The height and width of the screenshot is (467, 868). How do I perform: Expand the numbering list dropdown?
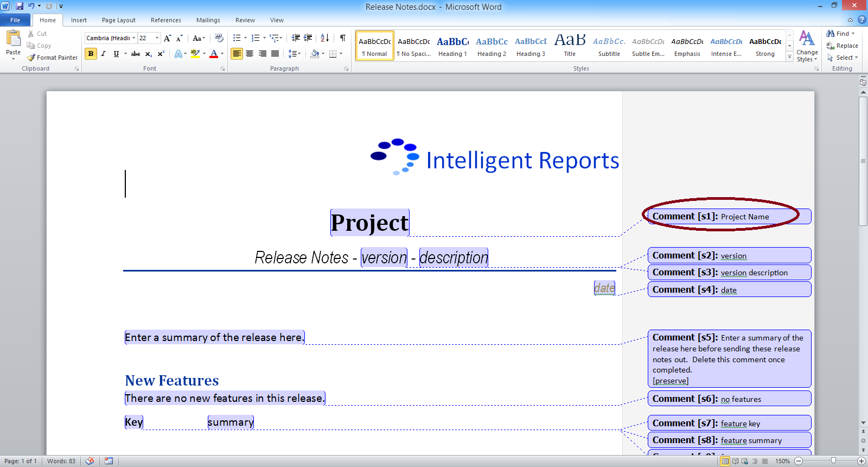pyautogui.click(x=264, y=38)
